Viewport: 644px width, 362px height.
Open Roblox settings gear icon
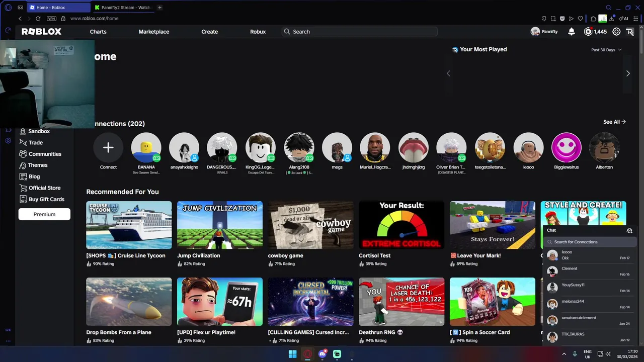coord(616,32)
